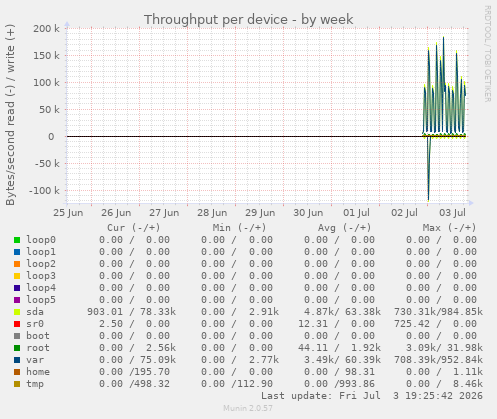Click the boot gray legend swatch
The width and height of the screenshot is (497, 419).
(x=17, y=336)
